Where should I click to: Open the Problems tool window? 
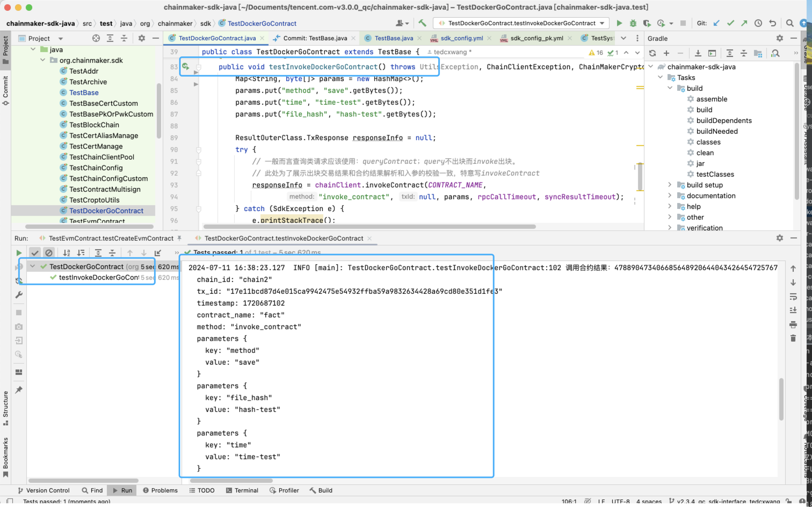(160, 490)
